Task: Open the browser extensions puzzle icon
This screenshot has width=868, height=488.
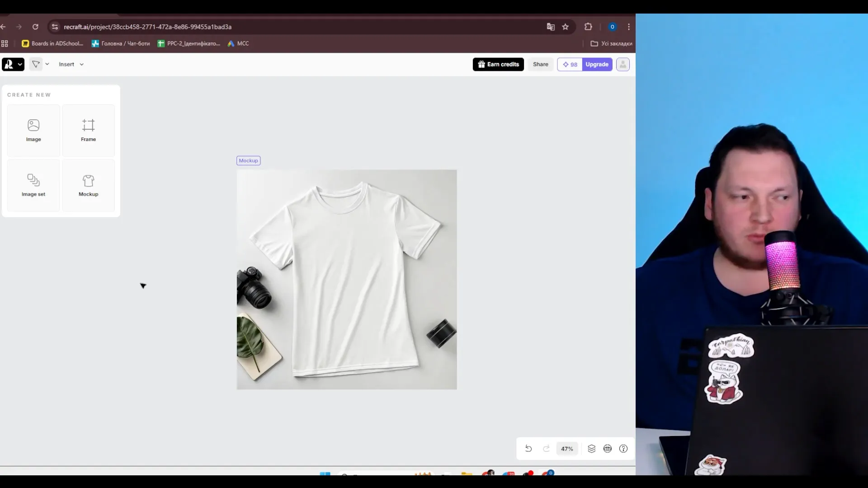Action: pos(588,27)
